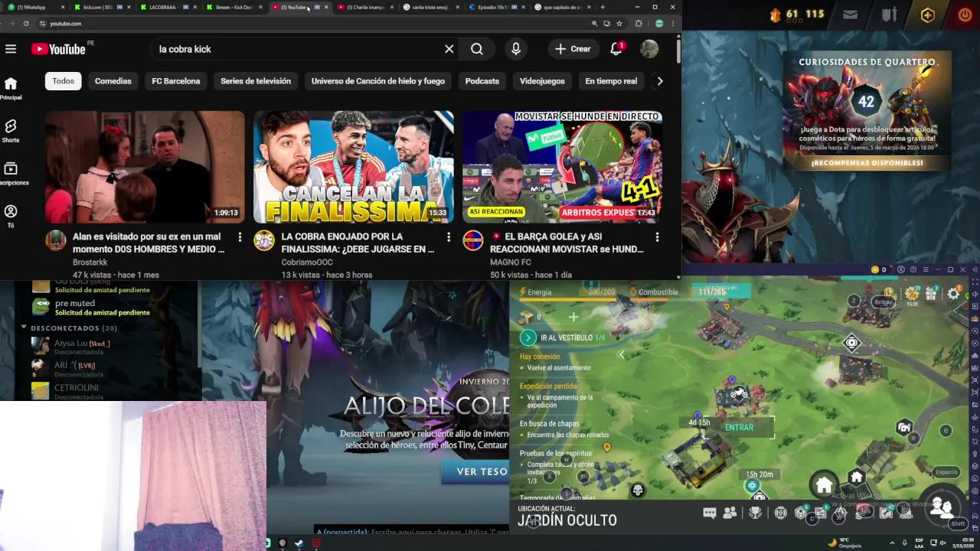
Task: Open the percent discount offer icon
Action: coord(911,293)
